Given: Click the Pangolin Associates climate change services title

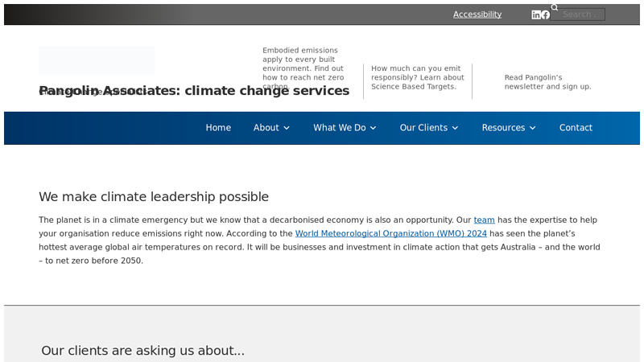Looking at the screenshot, I should point(194,91).
